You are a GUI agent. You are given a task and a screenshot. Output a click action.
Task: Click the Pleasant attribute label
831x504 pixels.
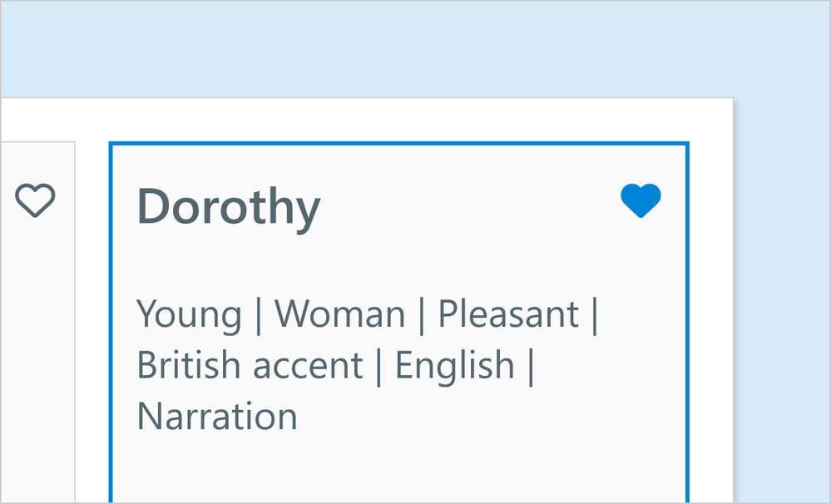(508, 314)
